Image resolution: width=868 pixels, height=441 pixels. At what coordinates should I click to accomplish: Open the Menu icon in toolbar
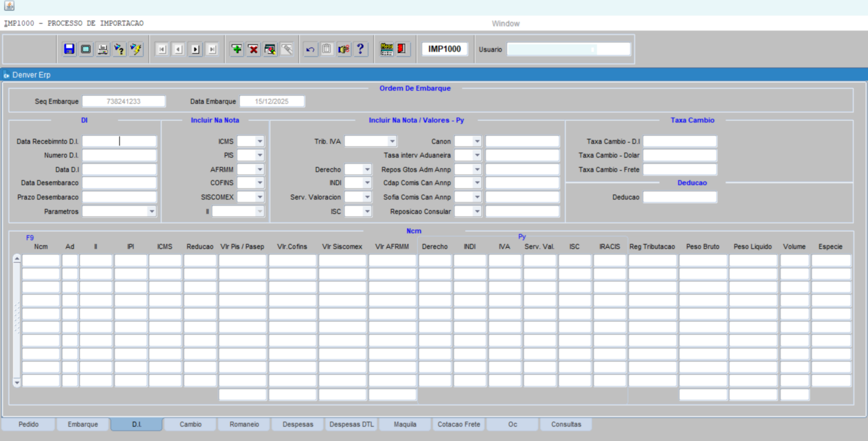click(x=386, y=49)
